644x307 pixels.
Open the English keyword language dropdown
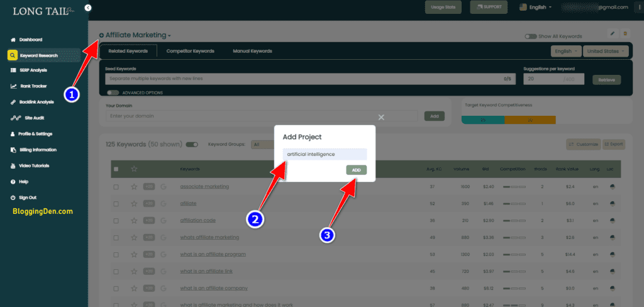(566, 52)
